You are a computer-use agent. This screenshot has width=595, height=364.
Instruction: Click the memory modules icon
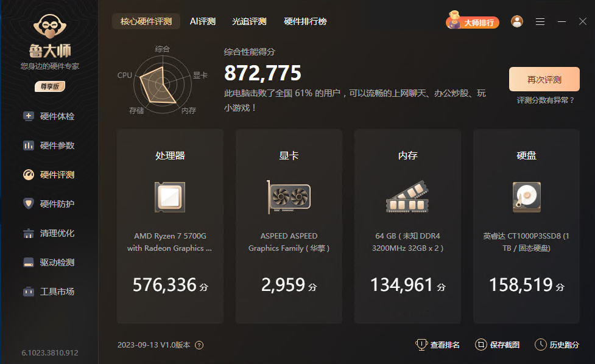click(x=407, y=197)
